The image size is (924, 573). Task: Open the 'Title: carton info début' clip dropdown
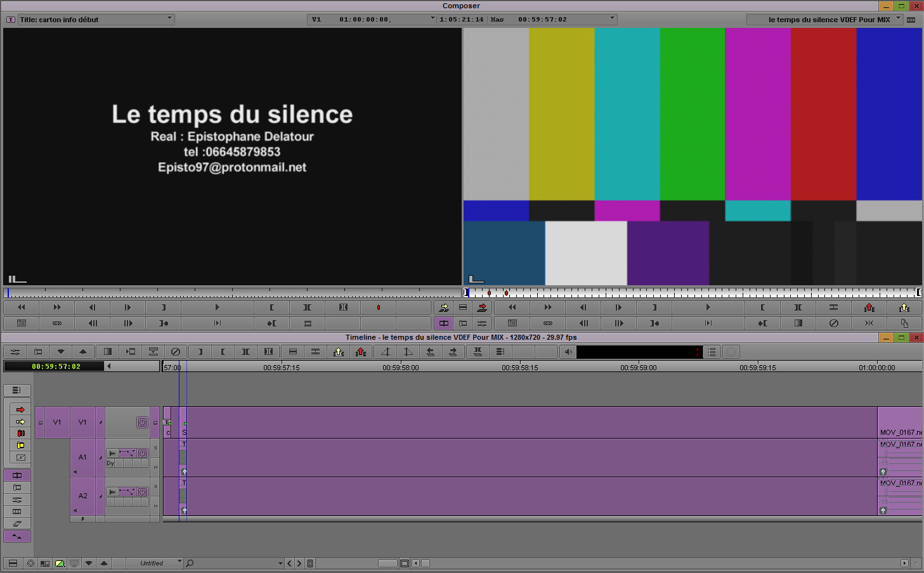tap(169, 19)
